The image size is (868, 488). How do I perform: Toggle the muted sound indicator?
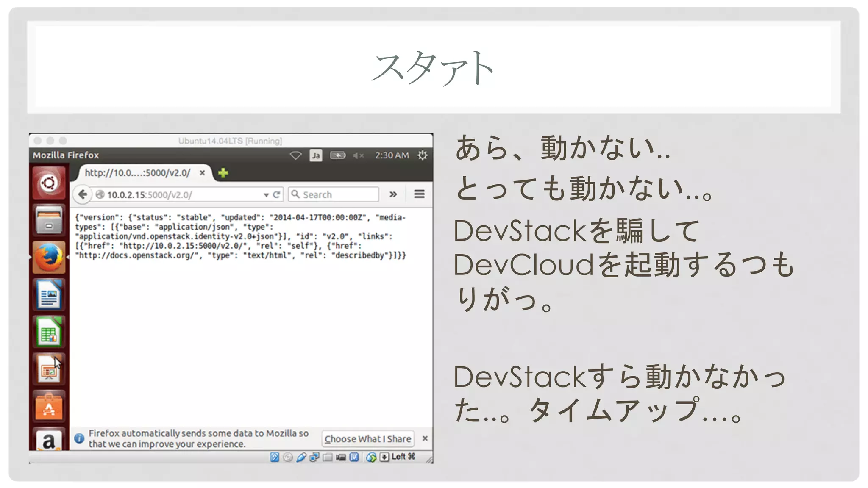coord(358,155)
